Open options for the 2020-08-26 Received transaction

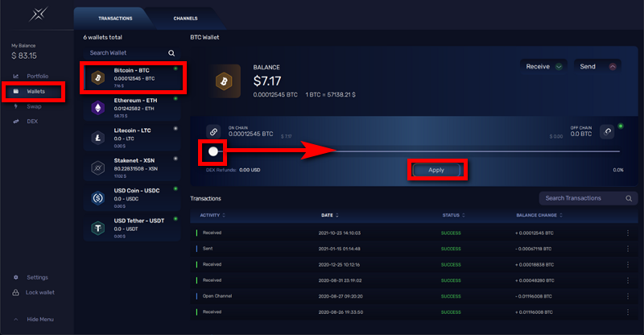[628, 312]
